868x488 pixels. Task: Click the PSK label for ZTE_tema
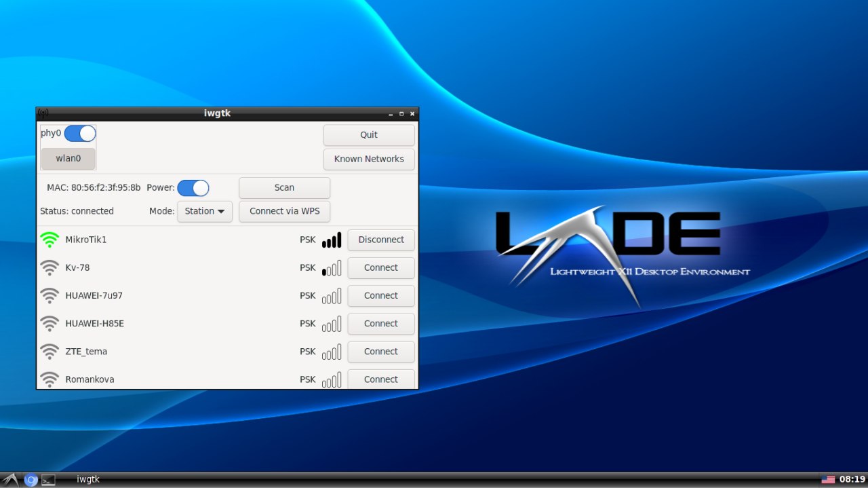(x=308, y=352)
